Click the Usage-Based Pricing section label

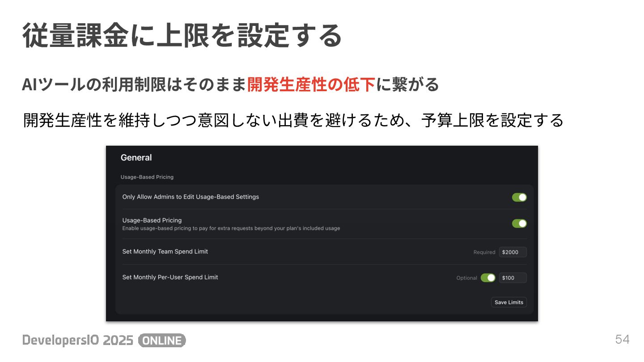(x=147, y=177)
